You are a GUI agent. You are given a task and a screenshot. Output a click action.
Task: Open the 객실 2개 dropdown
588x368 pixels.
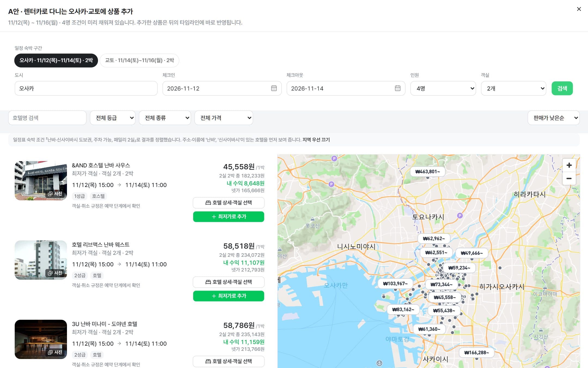(x=513, y=88)
